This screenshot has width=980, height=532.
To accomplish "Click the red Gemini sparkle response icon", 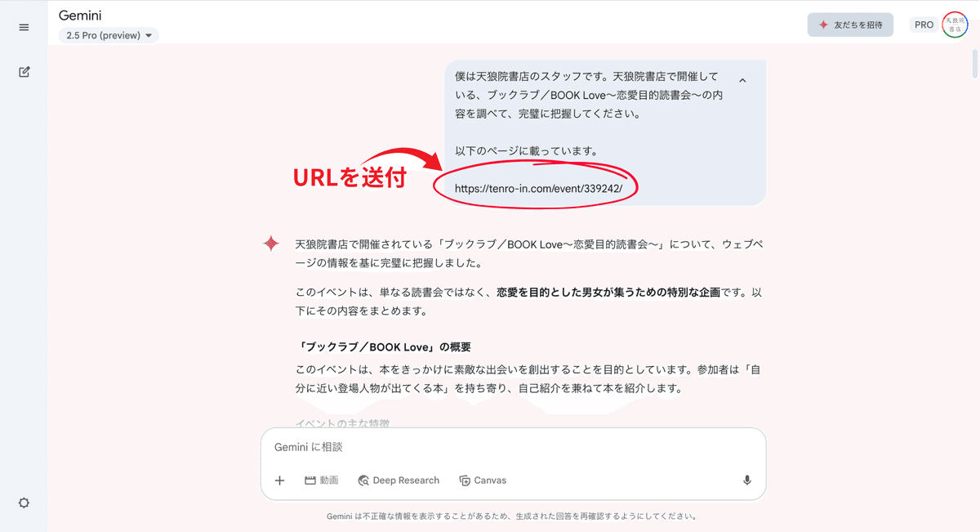I will (x=271, y=244).
